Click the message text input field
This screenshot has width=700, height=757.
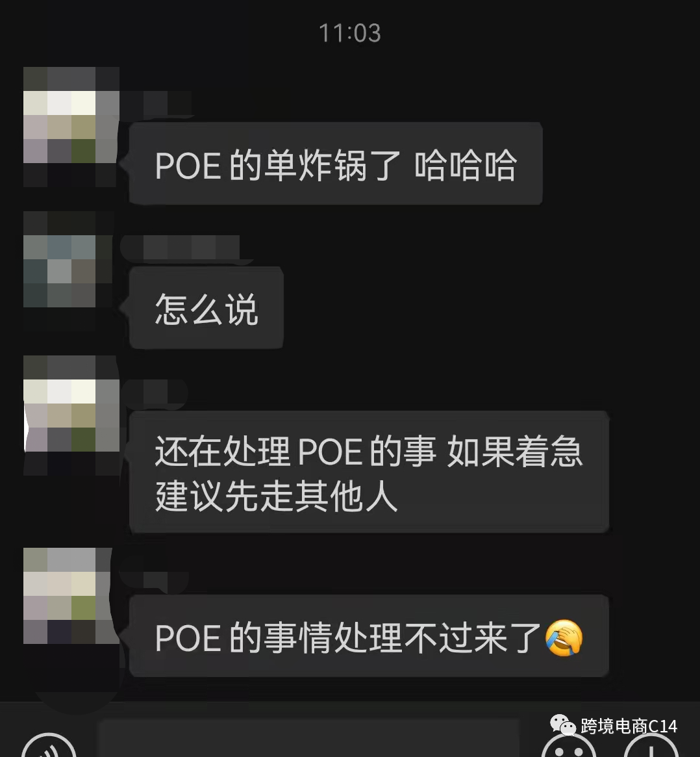click(308, 738)
